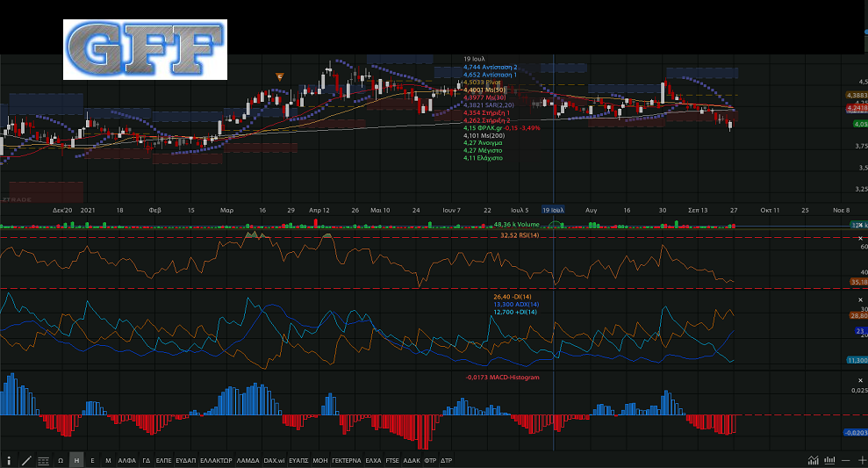Image resolution: width=868 pixels, height=468 pixels.
Task: Switch to E timeframe
Action: pos(92,460)
